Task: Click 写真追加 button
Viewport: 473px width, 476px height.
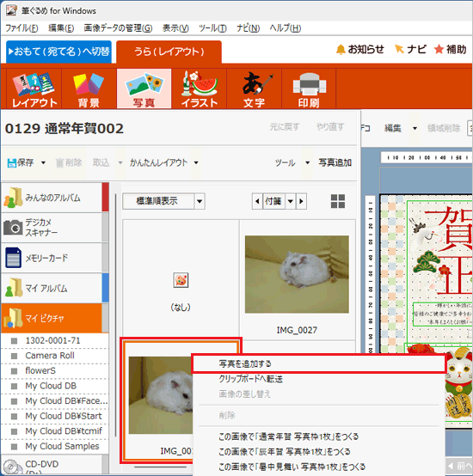Action: coord(335,162)
